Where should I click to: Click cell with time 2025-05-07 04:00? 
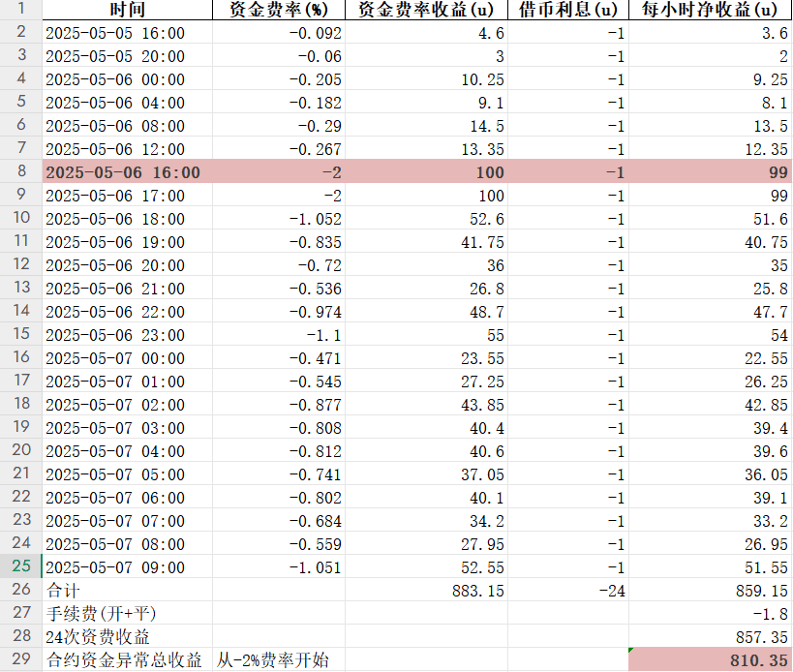[x=128, y=450]
